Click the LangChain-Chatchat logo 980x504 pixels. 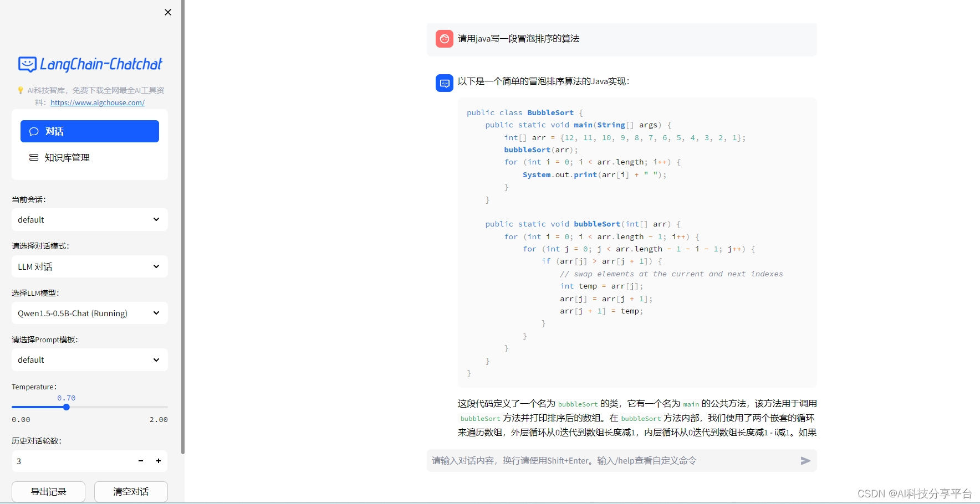[x=90, y=64]
